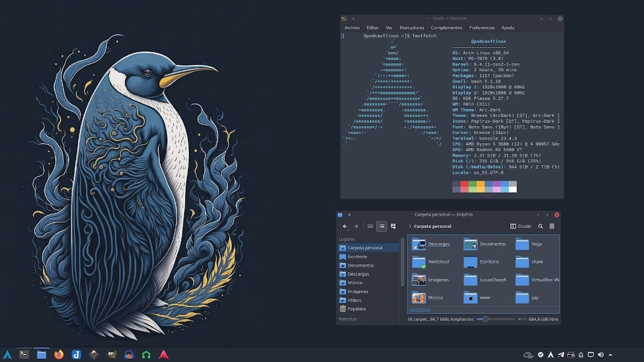Screen dimensions: 644x362
Task: Select the LucasChessR folder
Action: pyautogui.click(x=485, y=279)
